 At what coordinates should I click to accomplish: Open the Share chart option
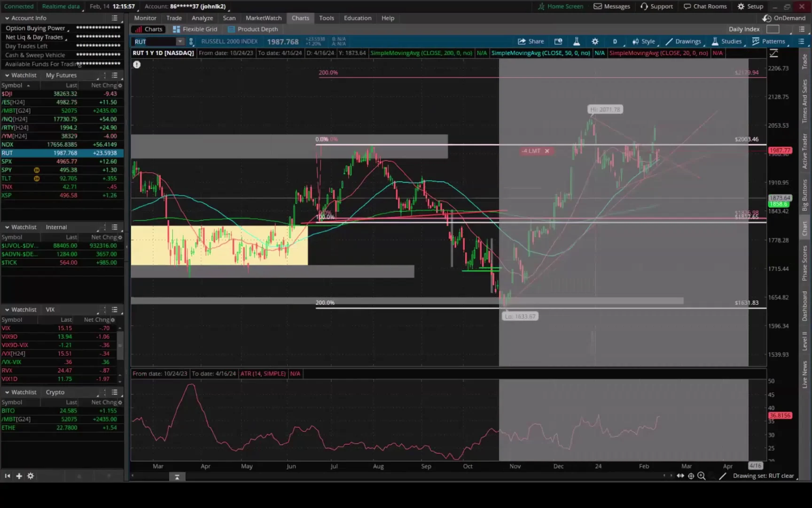click(531, 41)
